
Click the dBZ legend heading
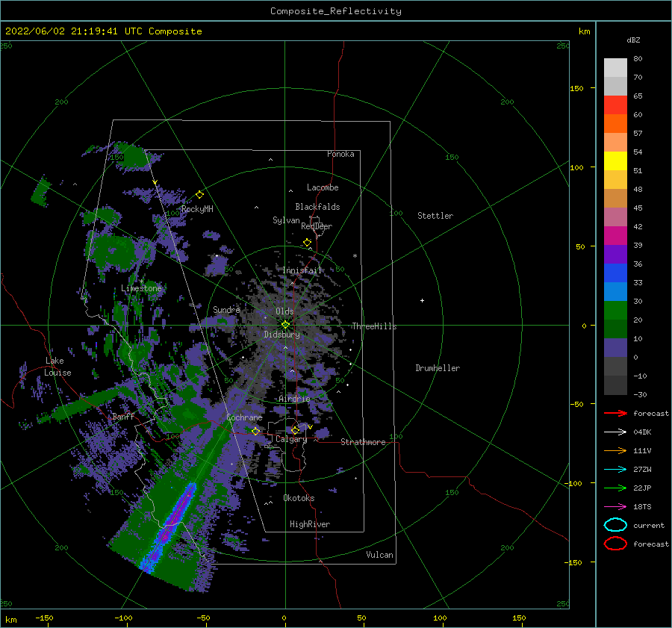click(x=633, y=40)
